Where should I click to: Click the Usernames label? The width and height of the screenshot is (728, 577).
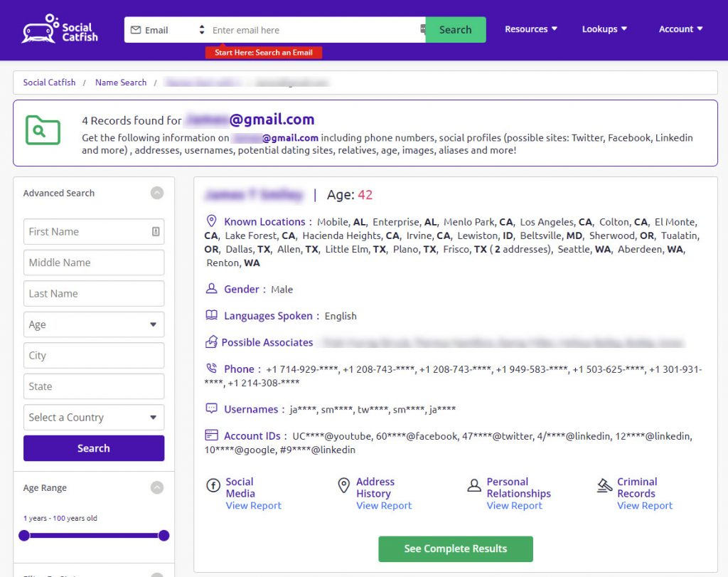pos(251,409)
